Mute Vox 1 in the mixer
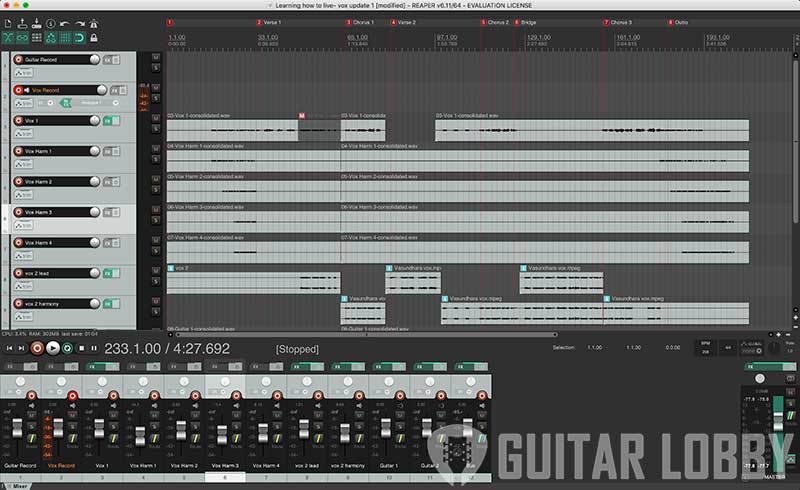Viewport: 800px width, 490px height. (113, 415)
